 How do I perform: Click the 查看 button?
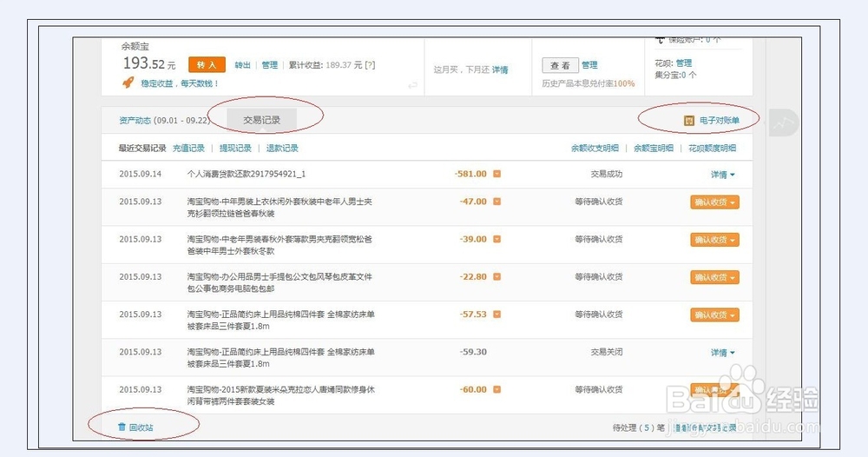point(560,65)
